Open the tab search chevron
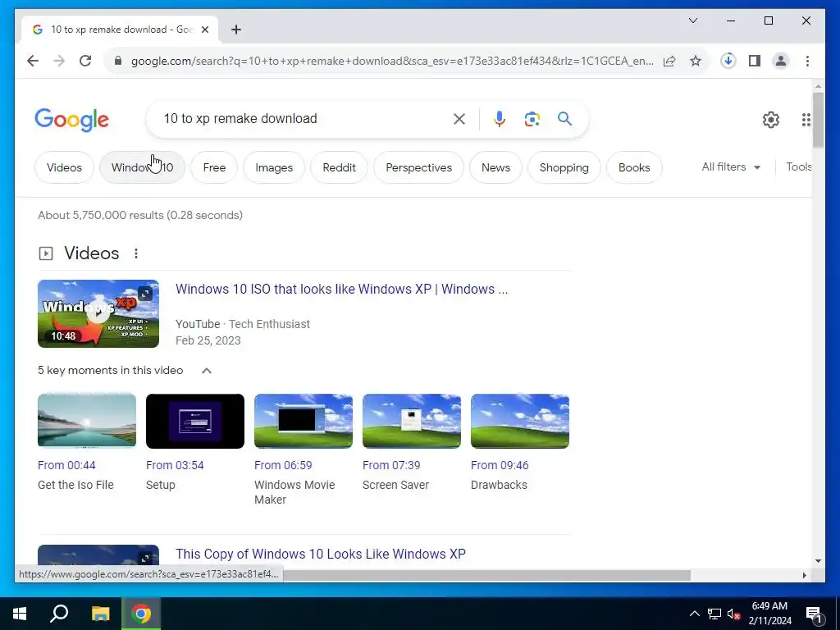Viewport: 840px width, 630px height. click(x=692, y=21)
